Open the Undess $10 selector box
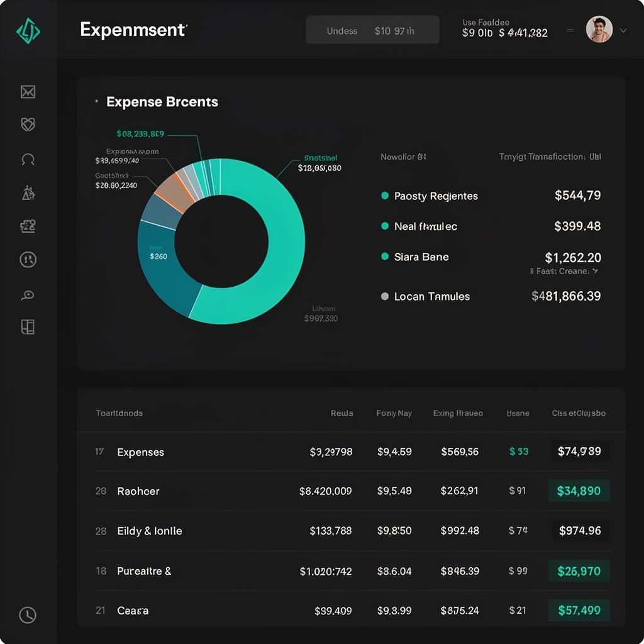Screen dimensions: 644x644 (372, 30)
